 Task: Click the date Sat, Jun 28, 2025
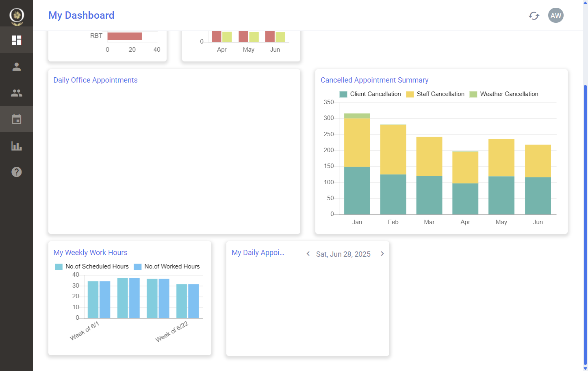343,254
